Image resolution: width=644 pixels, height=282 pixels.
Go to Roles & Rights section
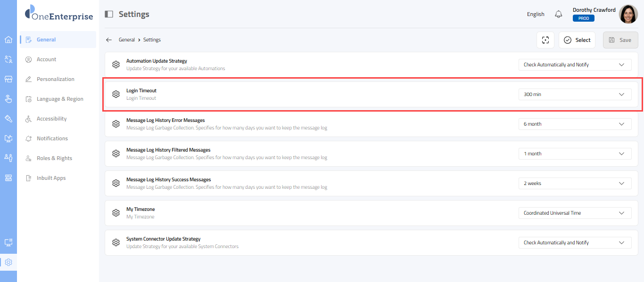(x=54, y=158)
